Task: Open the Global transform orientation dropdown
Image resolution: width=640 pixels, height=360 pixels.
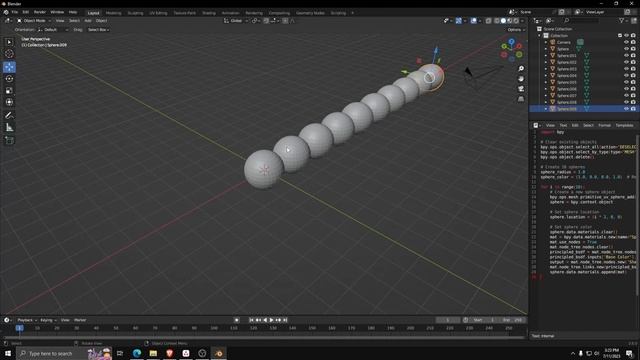Action: pyautogui.click(x=236, y=20)
